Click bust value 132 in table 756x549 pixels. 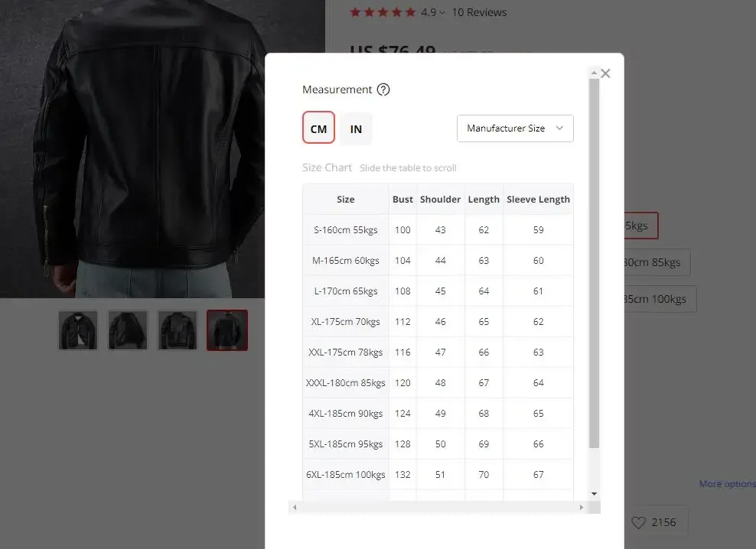click(x=402, y=475)
